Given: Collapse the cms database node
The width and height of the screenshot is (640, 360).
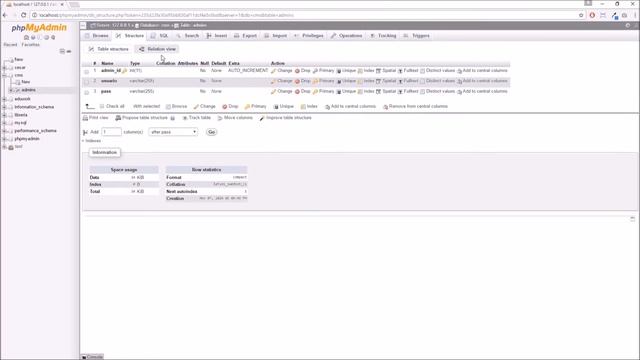Looking at the screenshot, I should pyautogui.click(x=4, y=76).
